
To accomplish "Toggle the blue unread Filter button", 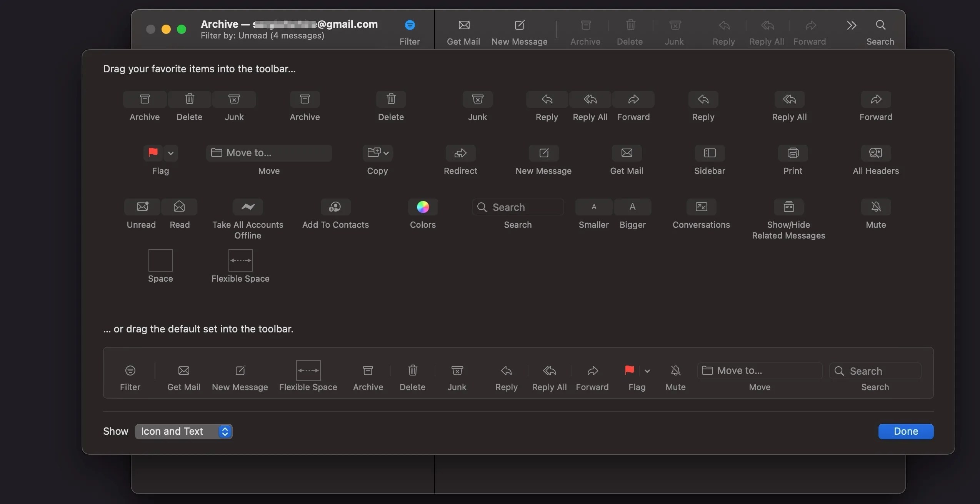I will tap(410, 25).
